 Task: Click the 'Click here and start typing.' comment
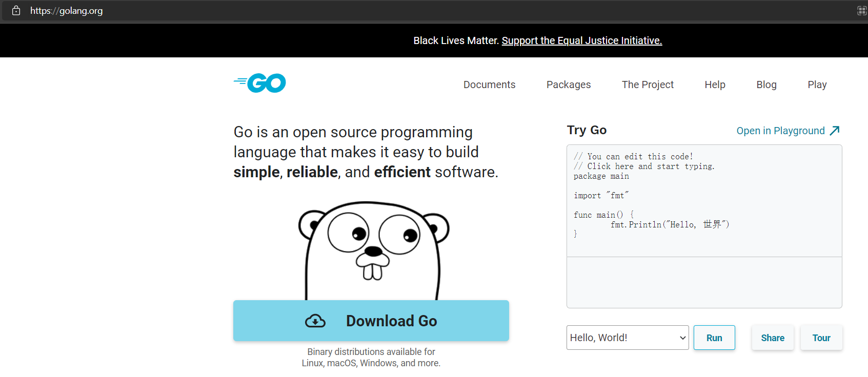[644, 166]
